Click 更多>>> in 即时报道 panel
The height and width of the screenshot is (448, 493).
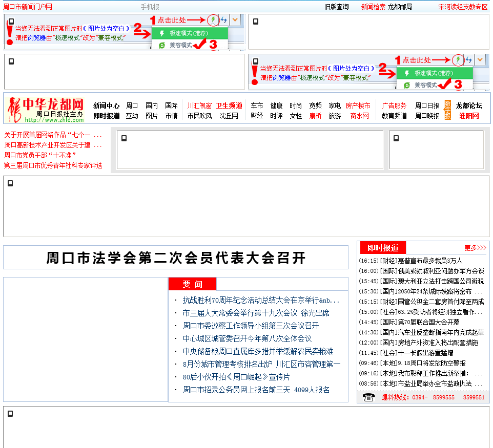(x=476, y=248)
